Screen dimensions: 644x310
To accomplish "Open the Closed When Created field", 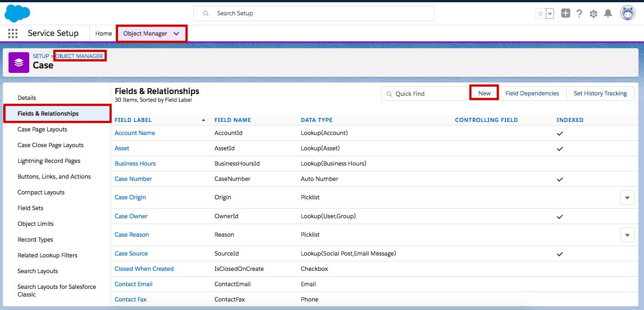I will [144, 269].
